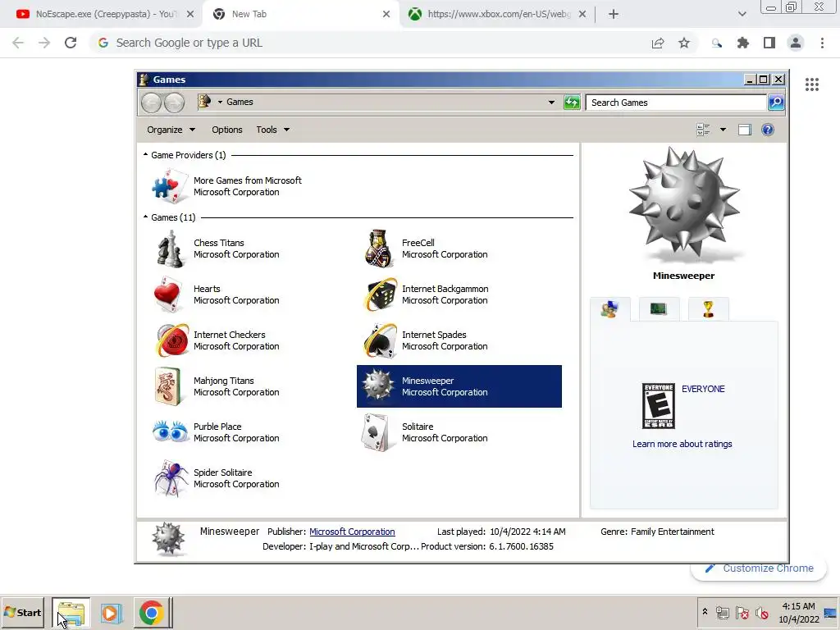Click the Search Games magnifier button

click(776, 103)
